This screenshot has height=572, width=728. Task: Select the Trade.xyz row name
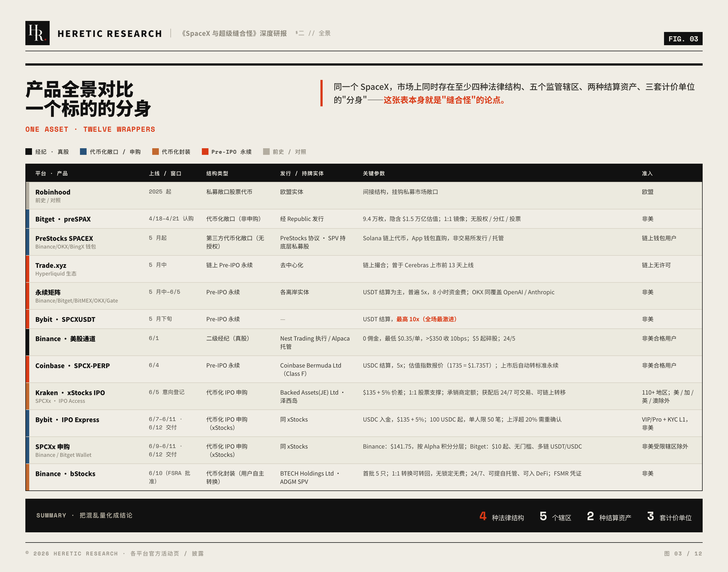(x=51, y=266)
